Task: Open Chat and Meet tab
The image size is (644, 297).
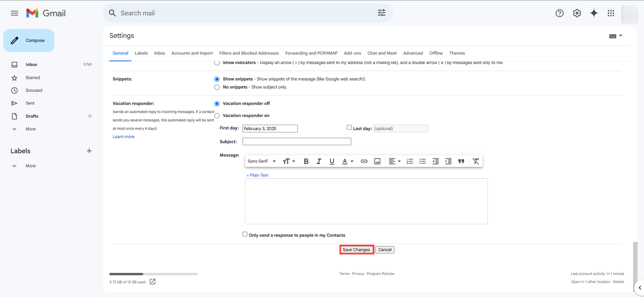Action: [x=382, y=53]
